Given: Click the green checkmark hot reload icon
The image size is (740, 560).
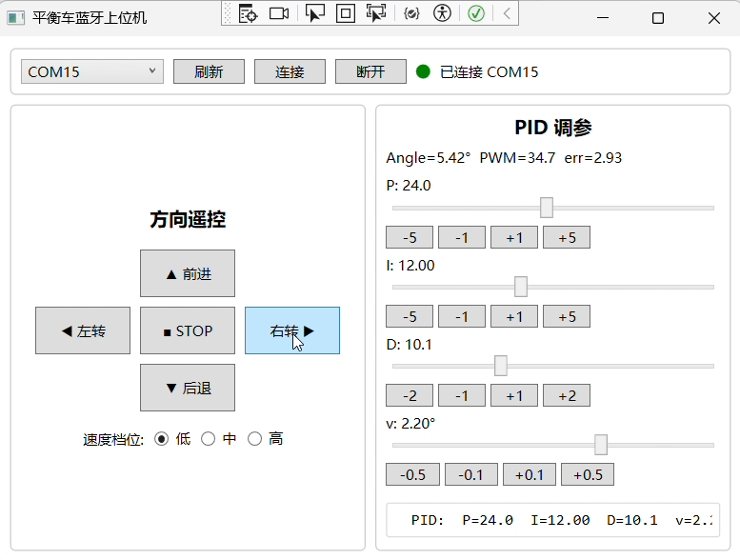Looking at the screenshot, I should coord(476,13).
